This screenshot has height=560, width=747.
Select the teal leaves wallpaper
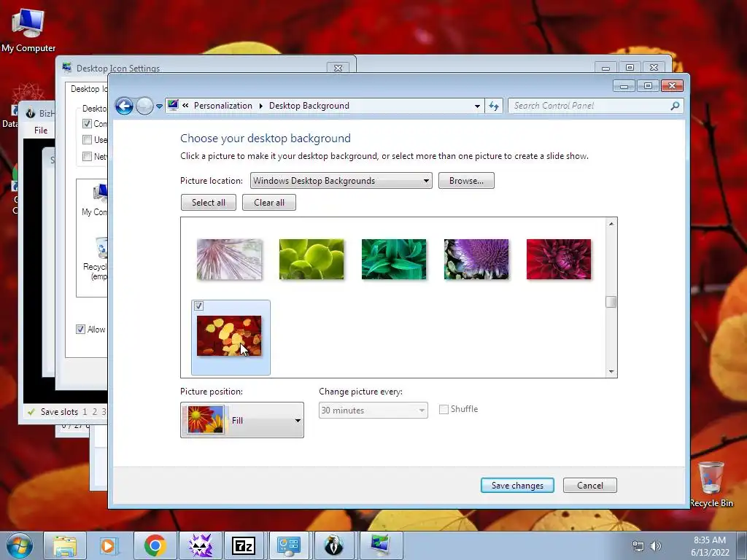pos(394,259)
